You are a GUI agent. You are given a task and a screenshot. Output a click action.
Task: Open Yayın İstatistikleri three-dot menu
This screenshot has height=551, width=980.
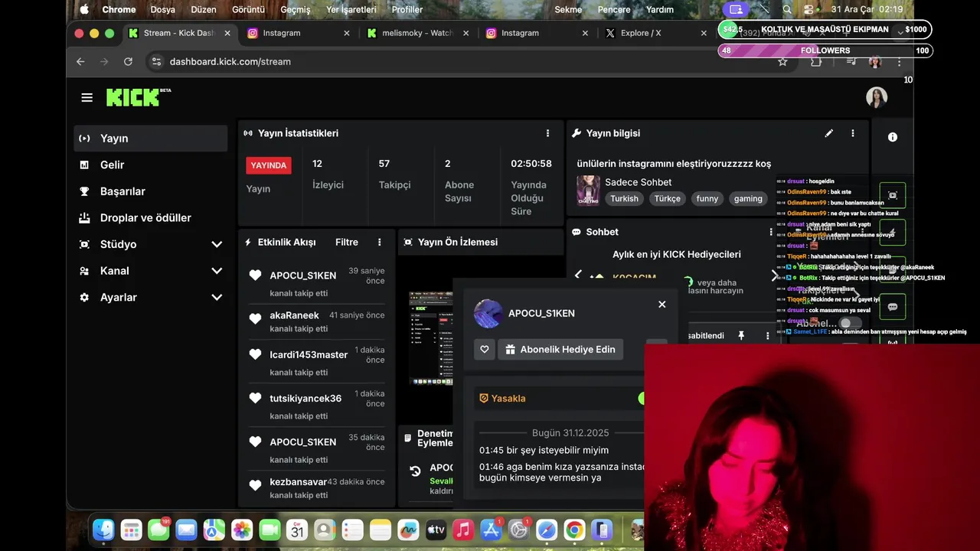(547, 133)
